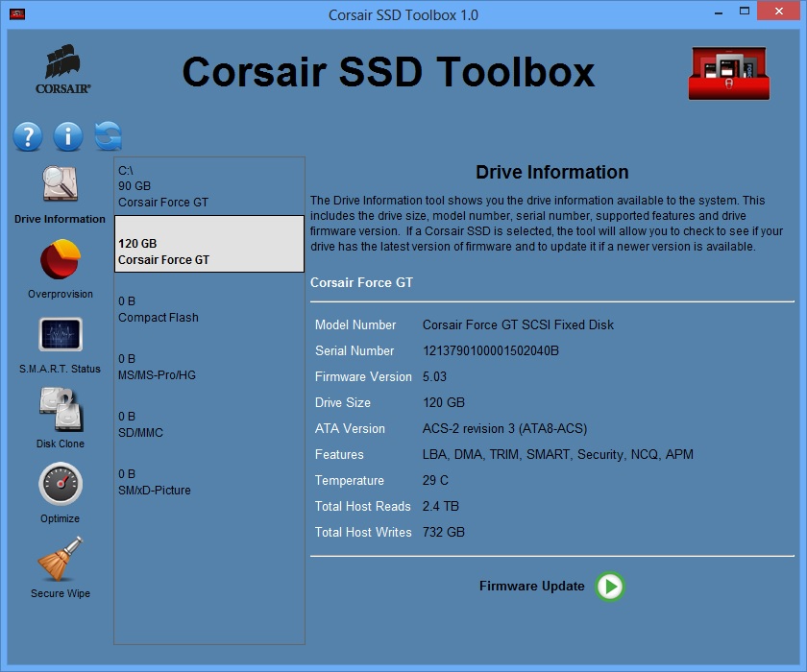Click the firmware version value 5.03
Viewport: 807px width, 672px height.
[x=434, y=377]
